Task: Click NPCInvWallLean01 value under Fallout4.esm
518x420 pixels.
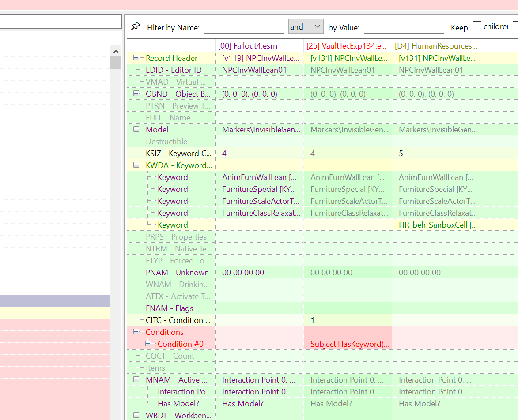Action: 254,70
